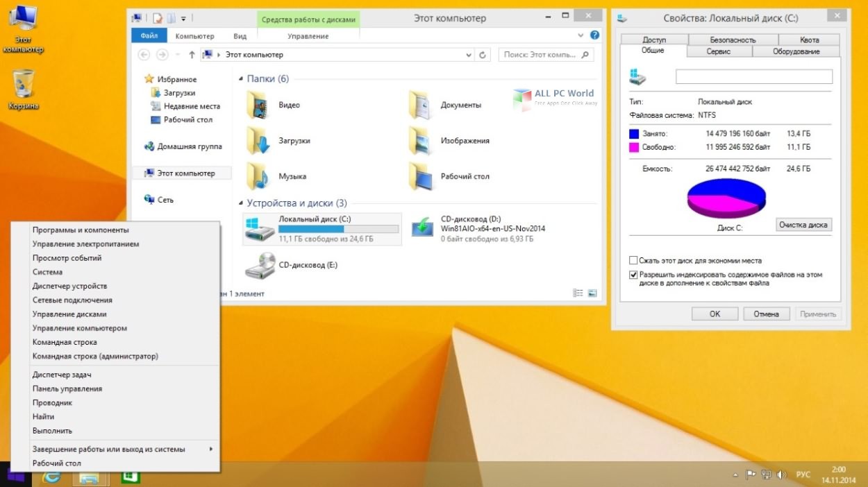The width and height of the screenshot is (868, 487).
Task: Enable the Сжать этот диск checkbox
Action: [633, 261]
